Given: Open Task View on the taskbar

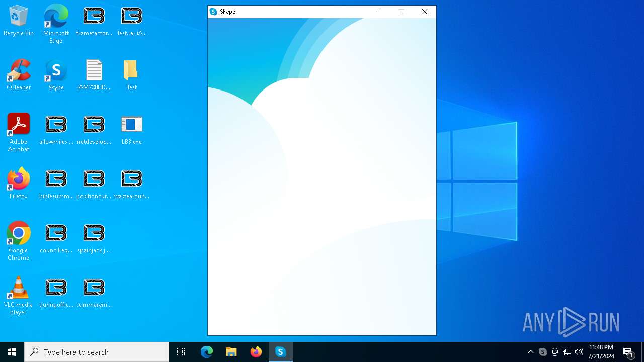Looking at the screenshot, I should point(181,352).
